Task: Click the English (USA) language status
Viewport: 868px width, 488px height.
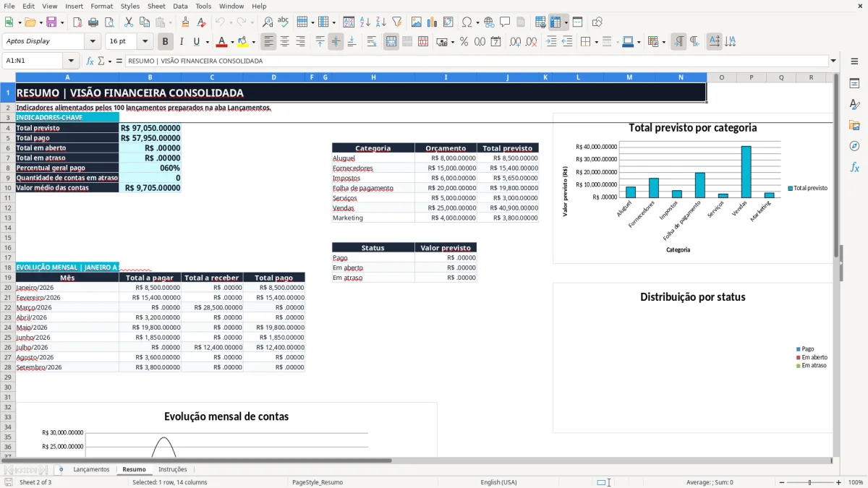Action: tap(498, 482)
